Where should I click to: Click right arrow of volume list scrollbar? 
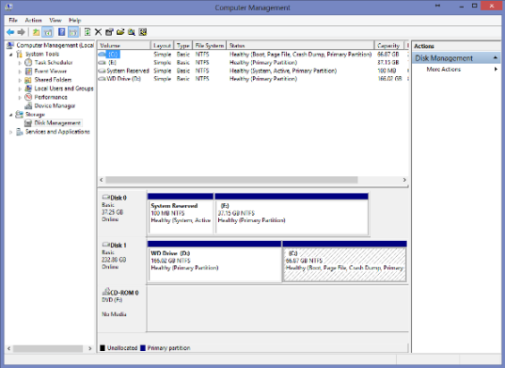405,180
